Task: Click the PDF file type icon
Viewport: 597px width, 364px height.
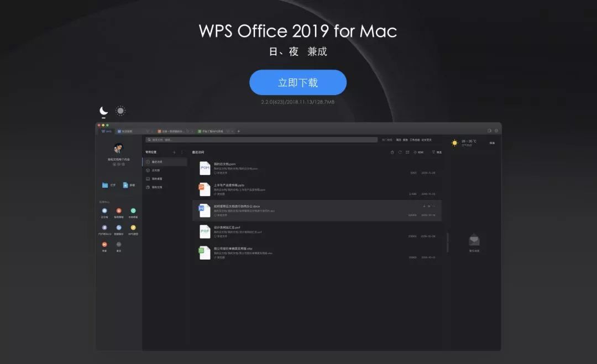Action: pos(205,231)
